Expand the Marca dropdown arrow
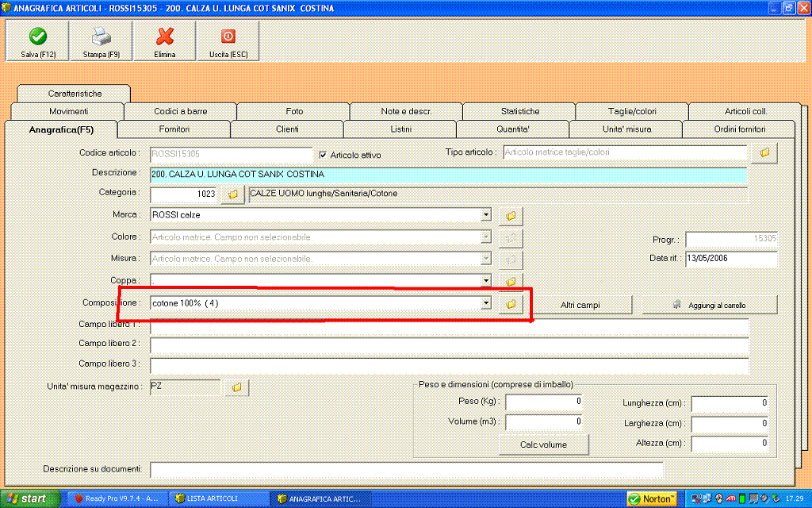 pos(486,214)
